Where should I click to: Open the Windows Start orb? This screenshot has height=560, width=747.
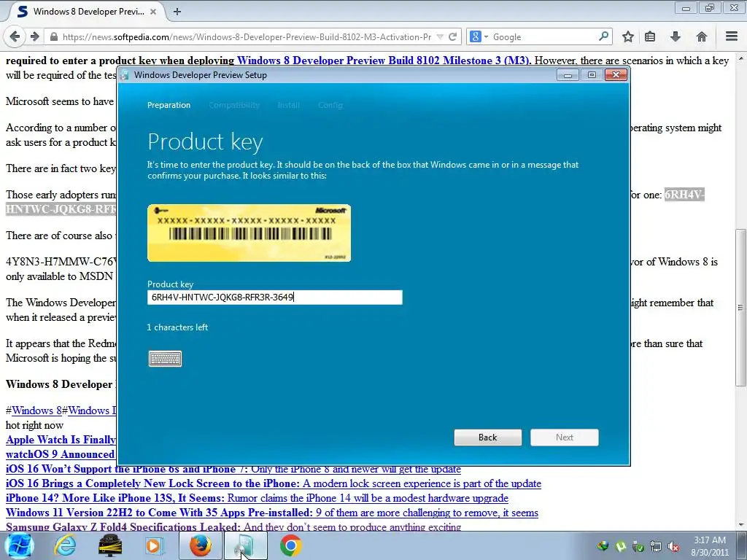tap(18, 545)
